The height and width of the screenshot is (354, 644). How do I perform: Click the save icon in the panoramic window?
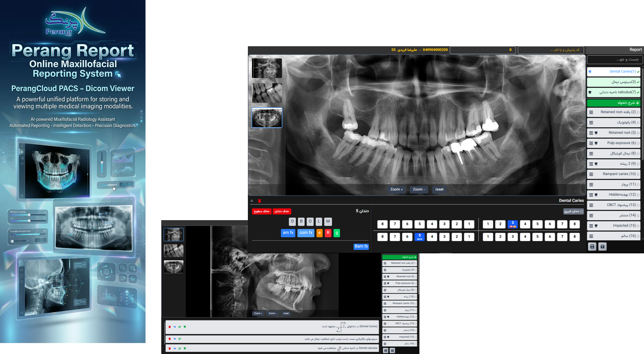click(602, 246)
